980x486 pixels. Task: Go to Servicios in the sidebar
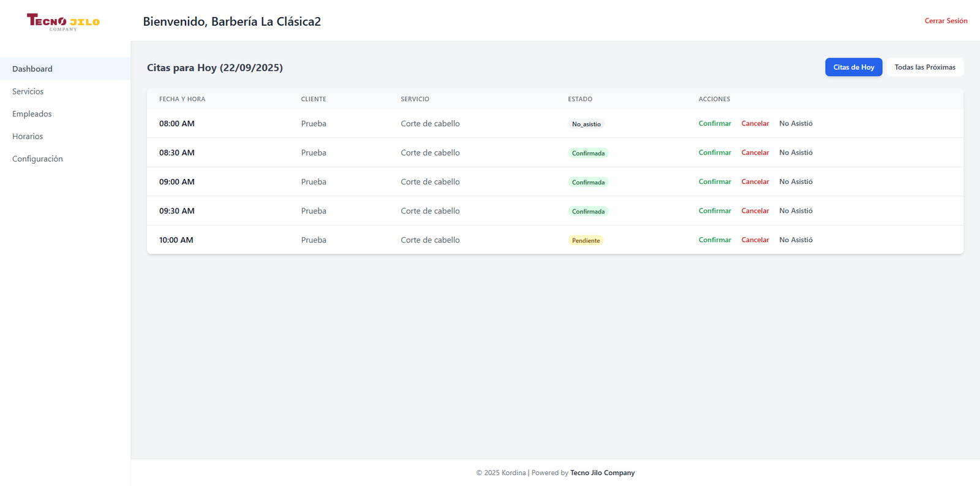(x=28, y=91)
